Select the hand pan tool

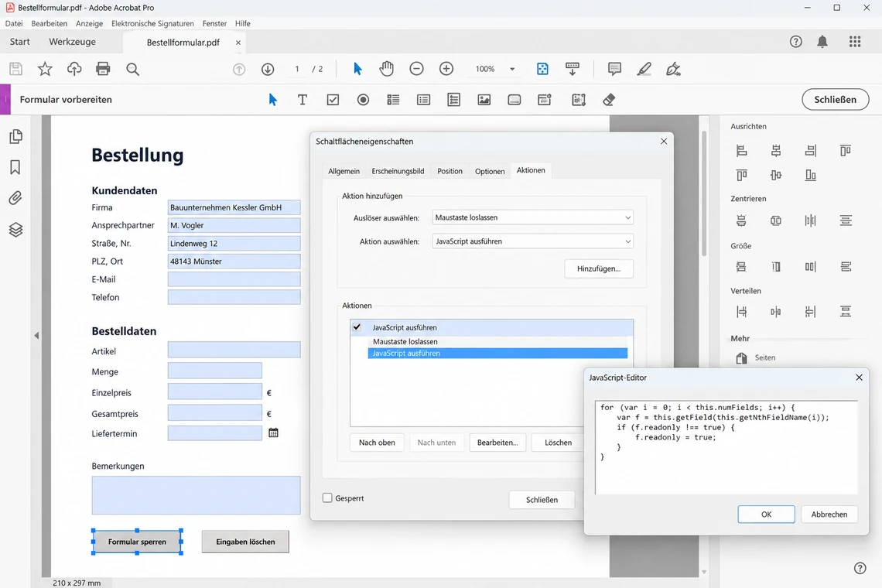(x=386, y=69)
